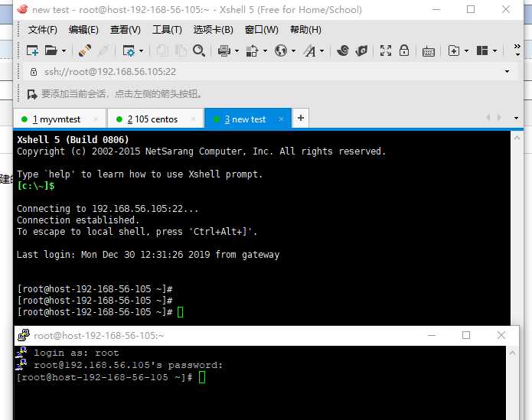The height and width of the screenshot is (420, 532).
Task: Expand the Encoding dropdown arrow
Action: 293,51
